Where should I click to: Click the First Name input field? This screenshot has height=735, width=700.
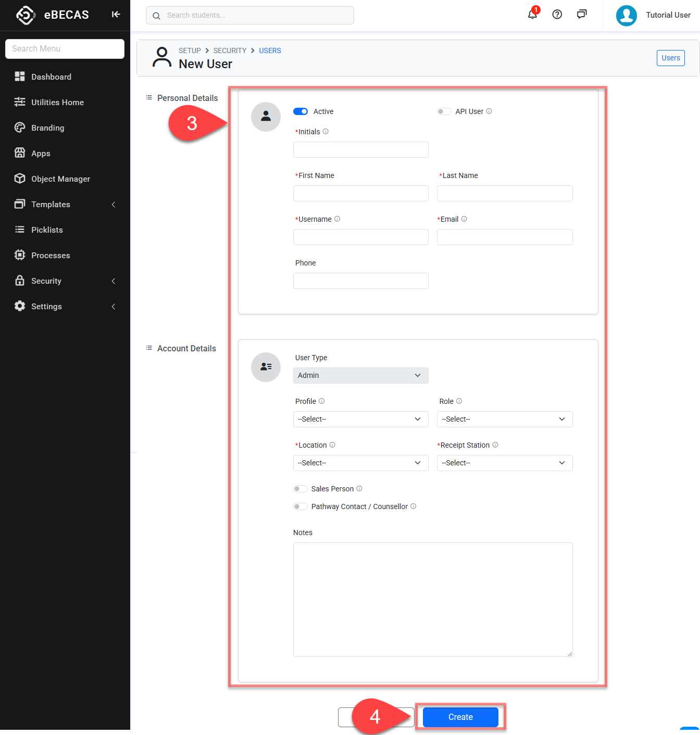360,194
